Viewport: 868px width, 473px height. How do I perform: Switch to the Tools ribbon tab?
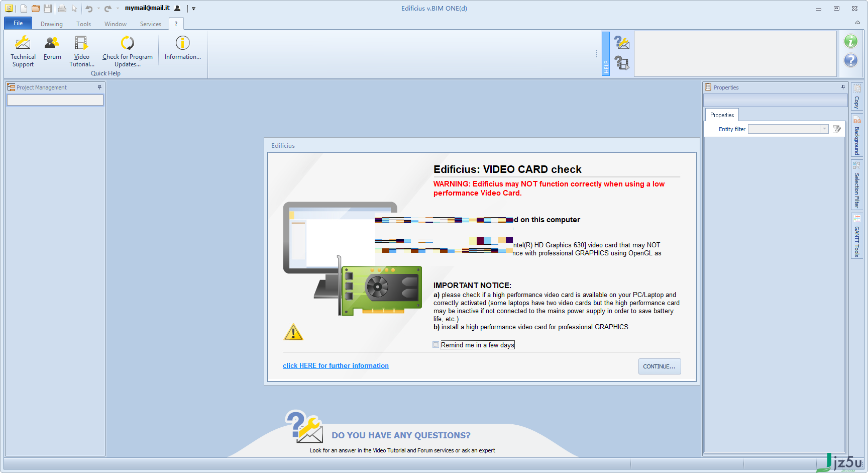(84, 24)
